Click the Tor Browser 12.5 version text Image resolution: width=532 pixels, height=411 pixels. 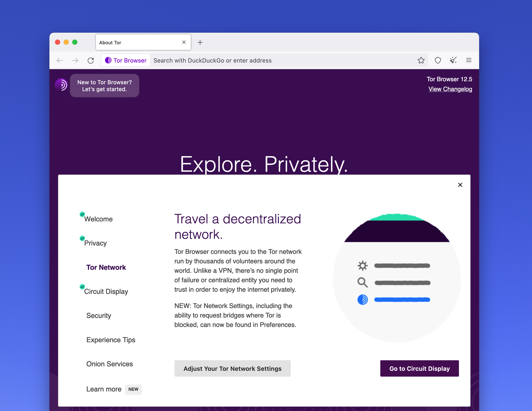tap(449, 79)
